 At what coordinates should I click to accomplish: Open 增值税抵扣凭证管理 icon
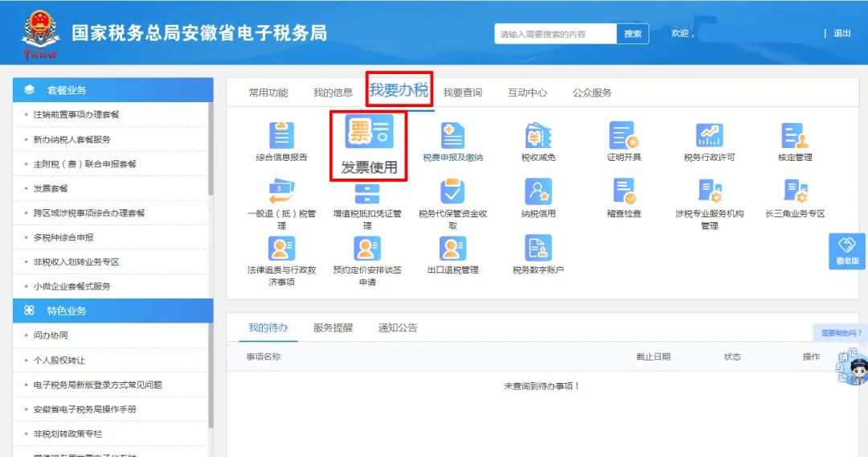pyautogui.click(x=367, y=195)
